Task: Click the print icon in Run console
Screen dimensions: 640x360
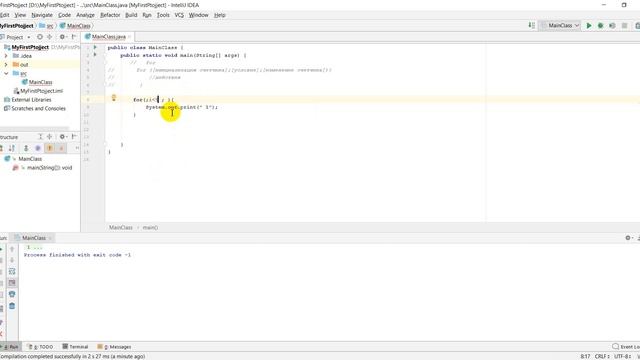Action: pos(12,294)
